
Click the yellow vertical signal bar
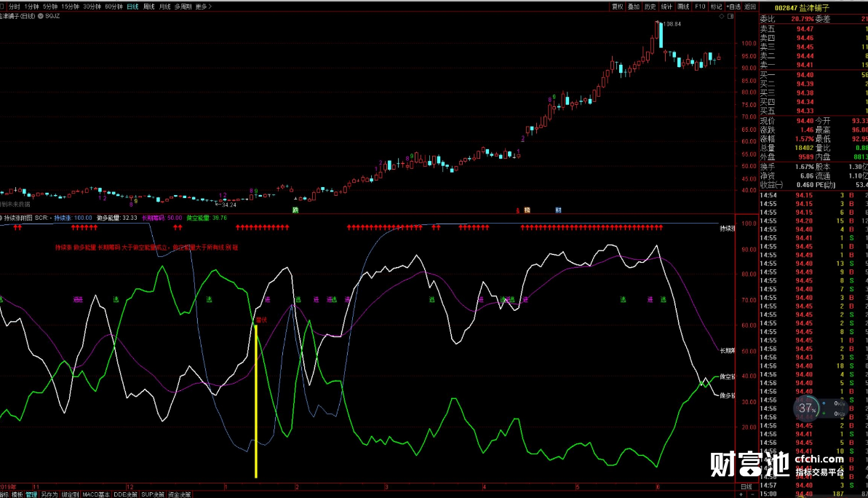pyautogui.click(x=256, y=401)
